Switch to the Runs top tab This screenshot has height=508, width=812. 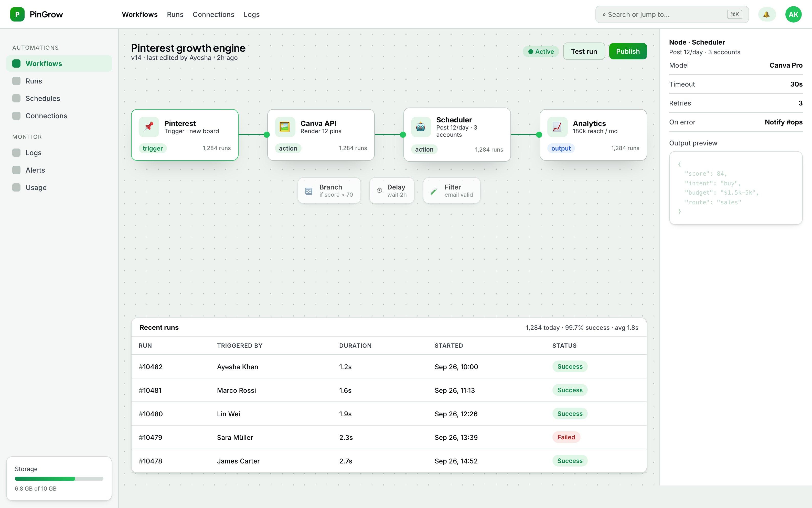pos(175,14)
